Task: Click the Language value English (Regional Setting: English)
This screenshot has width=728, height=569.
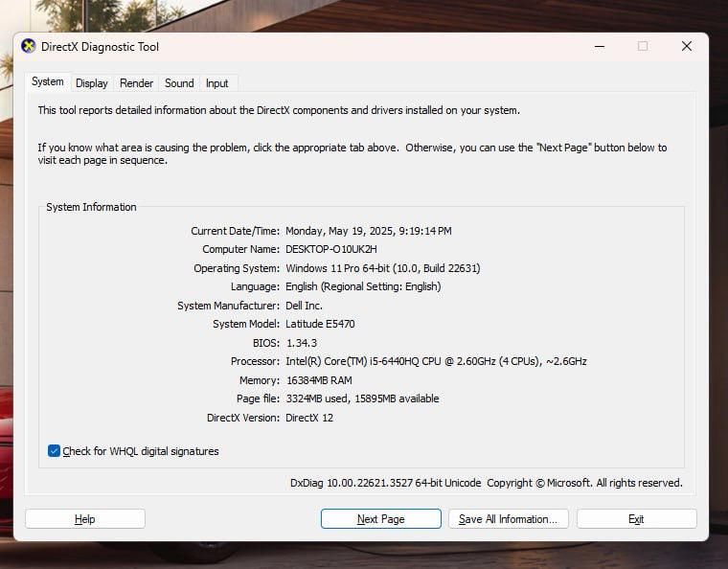Action: 363,286
